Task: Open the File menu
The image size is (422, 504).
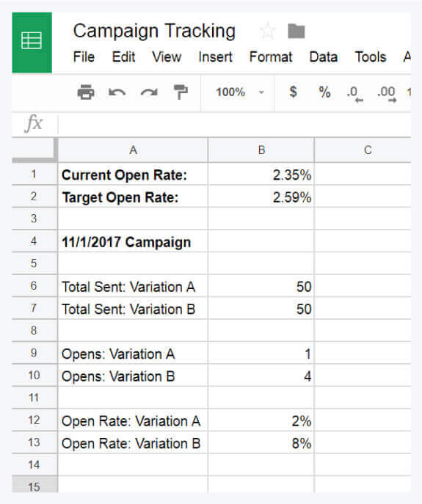Action: pyautogui.click(x=84, y=57)
